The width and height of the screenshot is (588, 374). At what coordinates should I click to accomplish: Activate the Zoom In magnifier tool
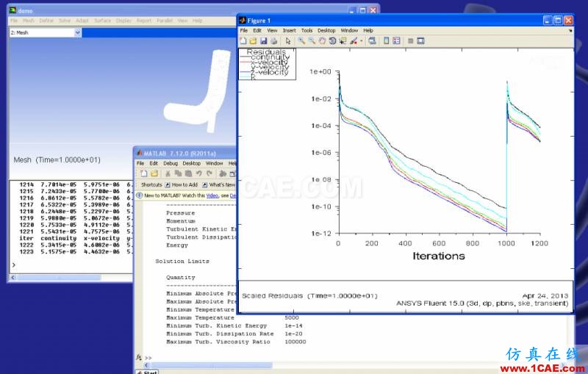click(x=301, y=41)
